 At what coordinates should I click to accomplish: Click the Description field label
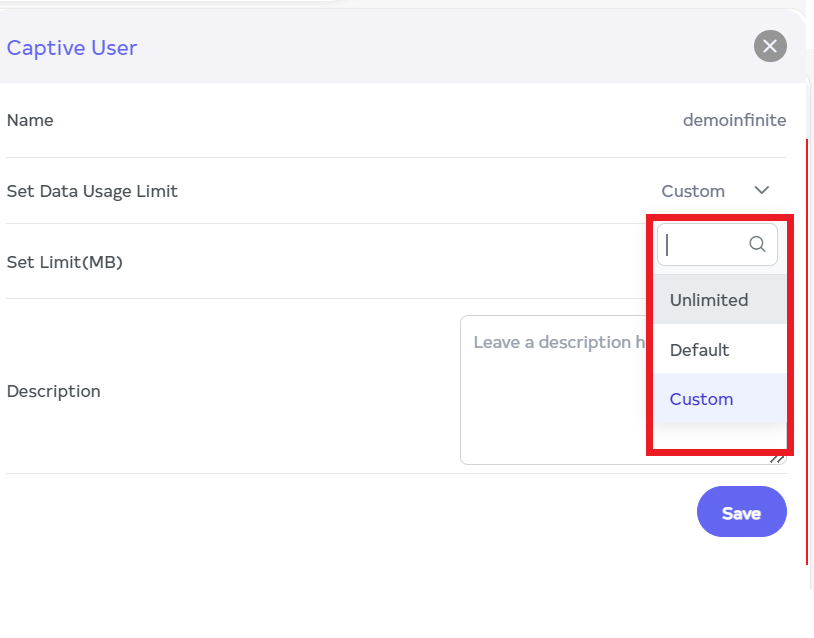coord(53,391)
